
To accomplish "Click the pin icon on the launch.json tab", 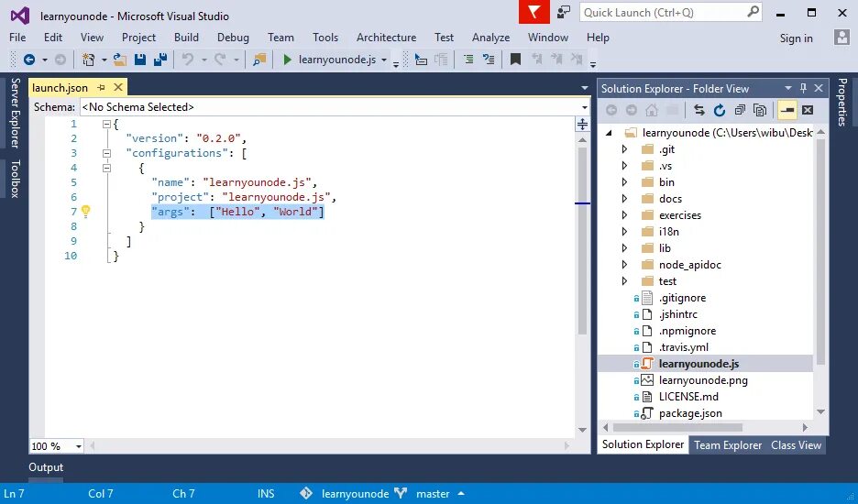I will [x=101, y=88].
